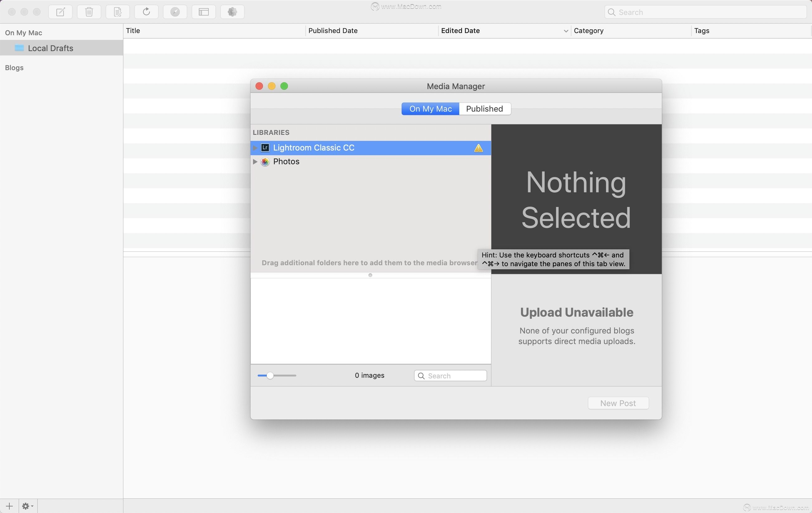Viewport: 812px width, 513px height.
Task: Zoom the Media Manager with green button
Action: pos(284,86)
